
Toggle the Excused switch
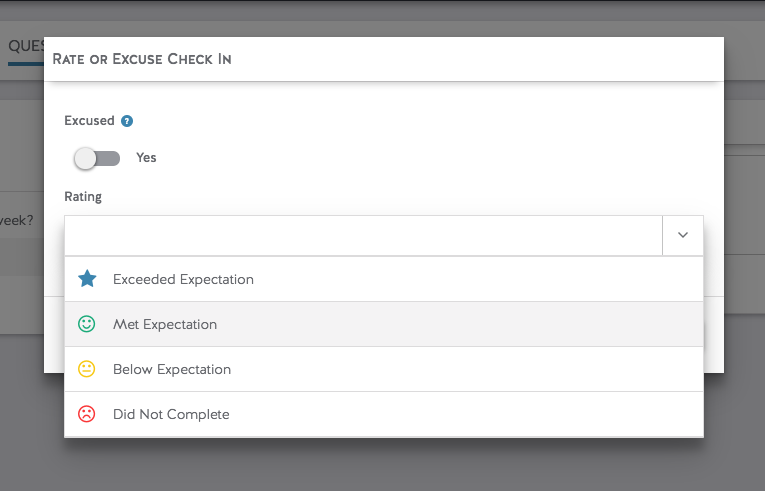(97, 158)
